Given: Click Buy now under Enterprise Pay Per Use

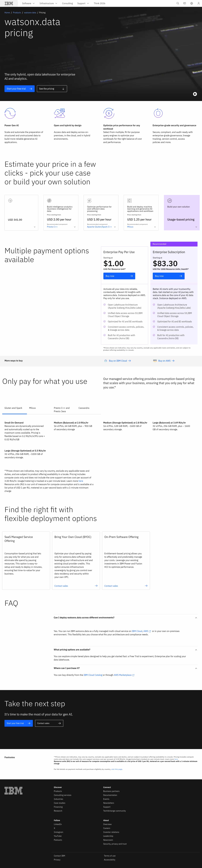Looking at the screenshot, I should [119, 276].
